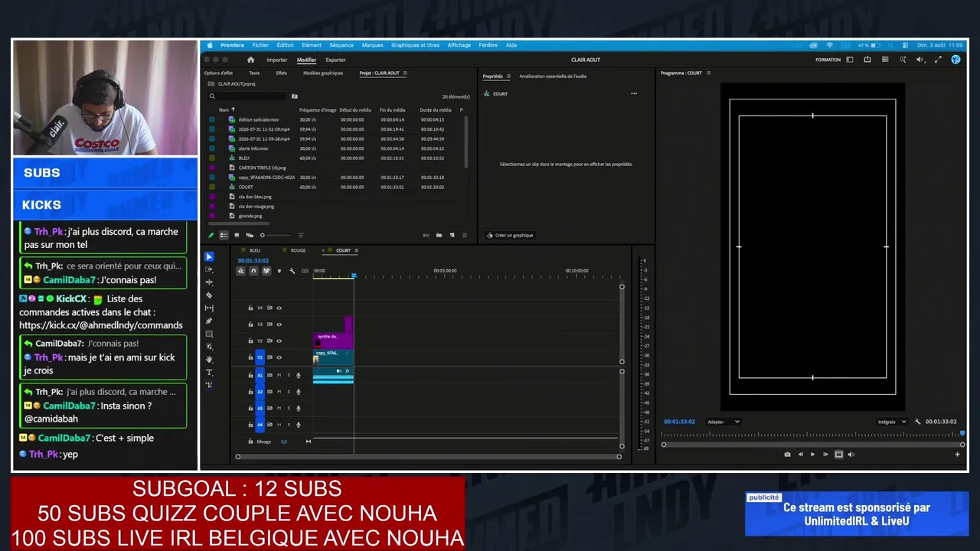Switch to the Effets tab
Viewport: 980px width, 551px height.
(x=282, y=73)
